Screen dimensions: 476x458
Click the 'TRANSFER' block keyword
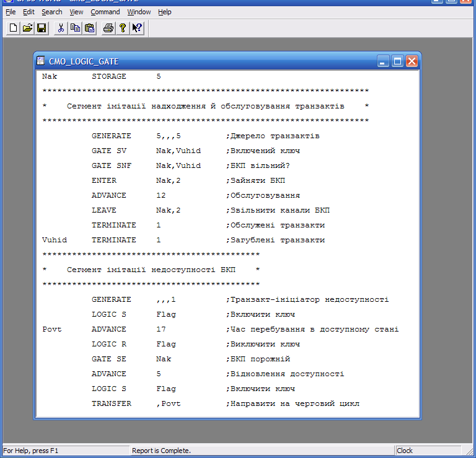(x=112, y=403)
